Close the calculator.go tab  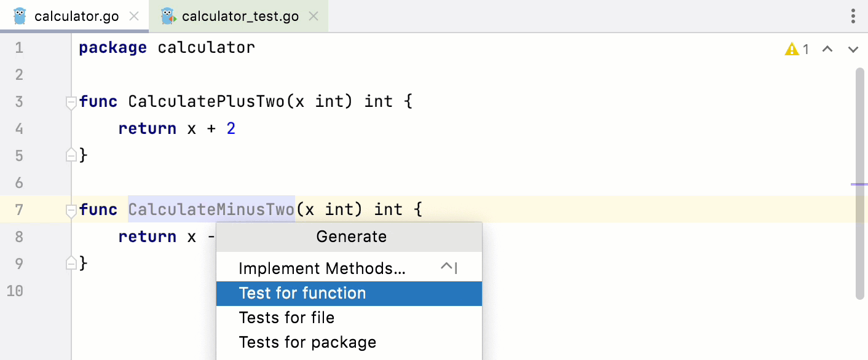point(134,17)
